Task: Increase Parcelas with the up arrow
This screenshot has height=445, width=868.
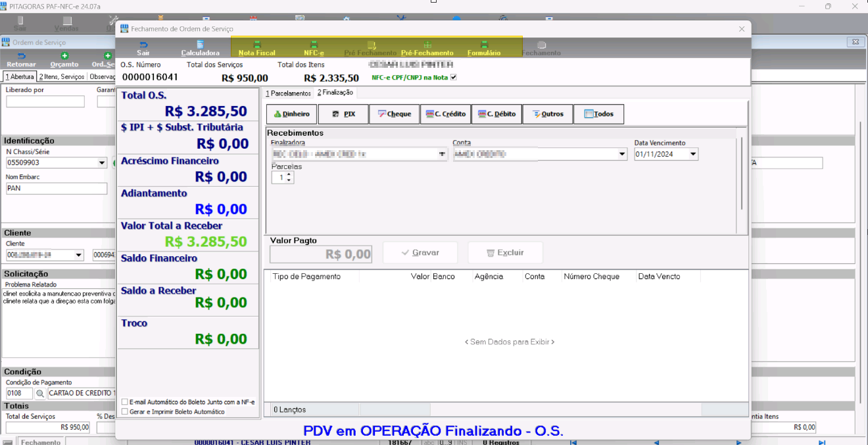Action: [289, 174]
